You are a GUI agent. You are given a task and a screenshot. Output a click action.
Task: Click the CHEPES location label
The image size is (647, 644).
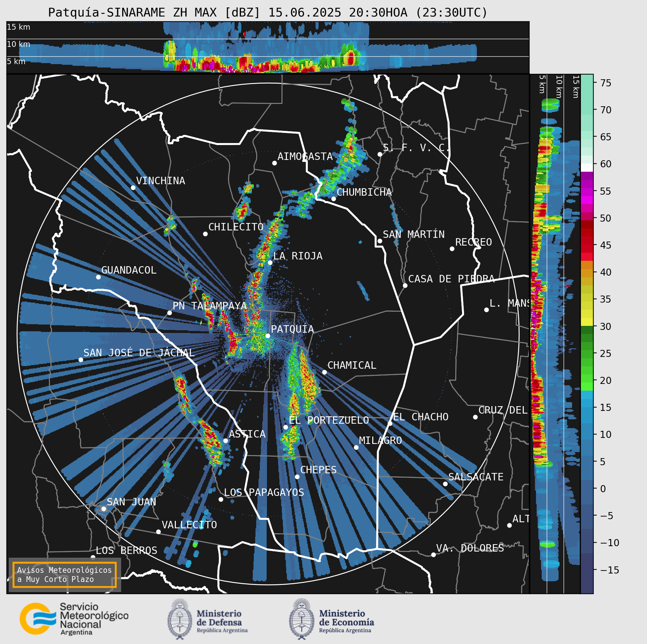point(319,470)
